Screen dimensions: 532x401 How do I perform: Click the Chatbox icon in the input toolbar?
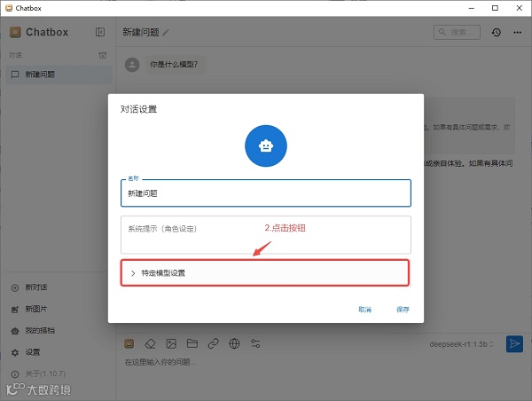129,343
